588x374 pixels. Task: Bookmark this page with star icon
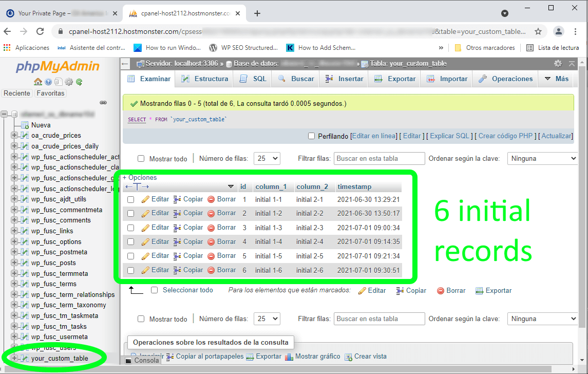pos(538,31)
